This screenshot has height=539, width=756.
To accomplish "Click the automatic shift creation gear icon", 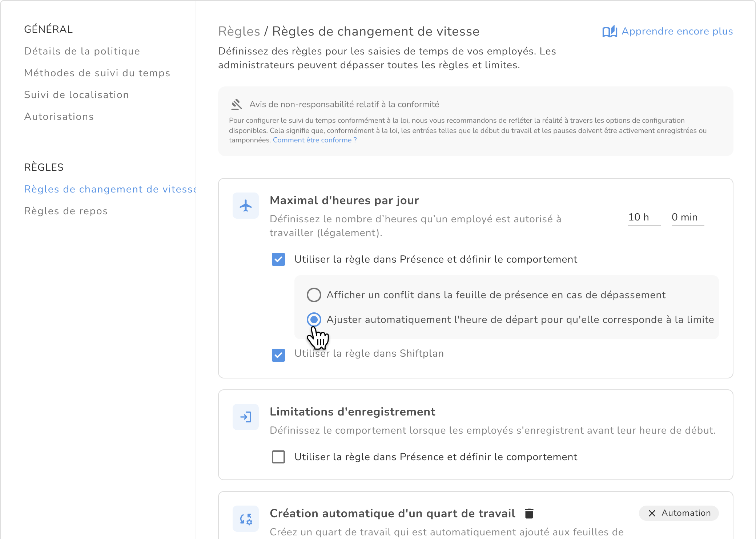I will pos(246,519).
